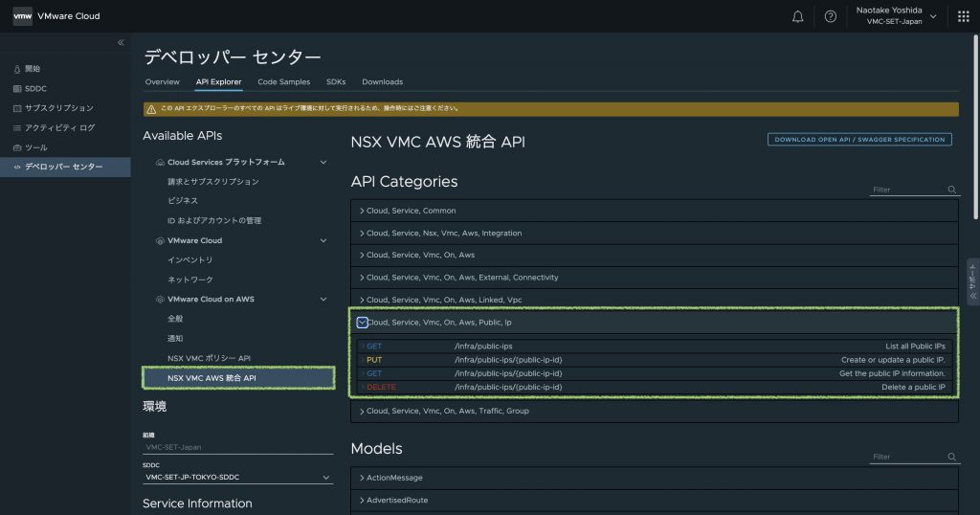Click the API Categories filter input field
This screenshot has width=980, height=515.
pyautogui.click(x=906, y=190)
